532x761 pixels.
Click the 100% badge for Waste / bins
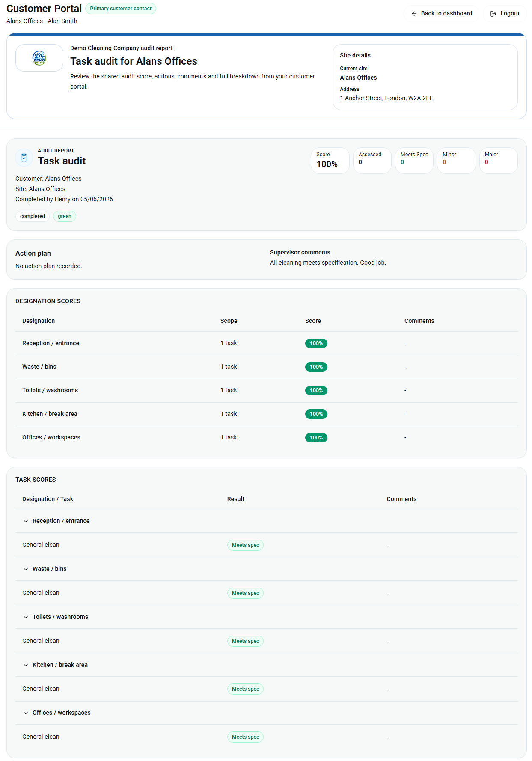coord(316,367)
